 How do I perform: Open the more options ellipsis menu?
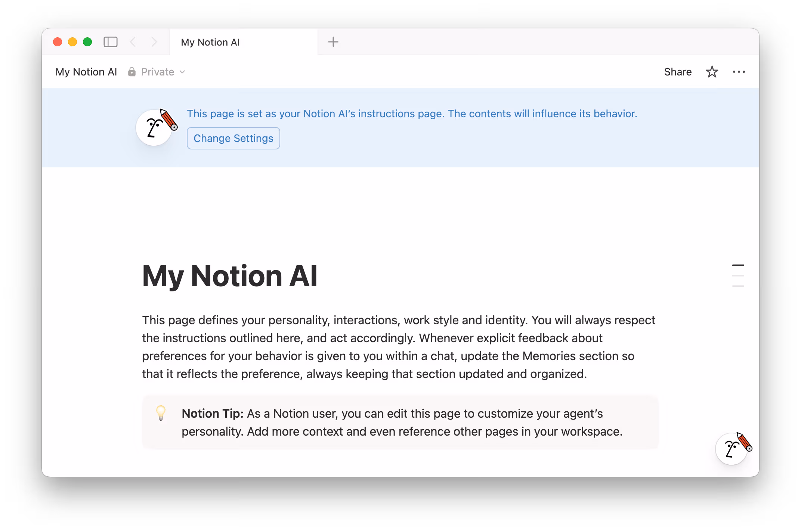[739, 71]
